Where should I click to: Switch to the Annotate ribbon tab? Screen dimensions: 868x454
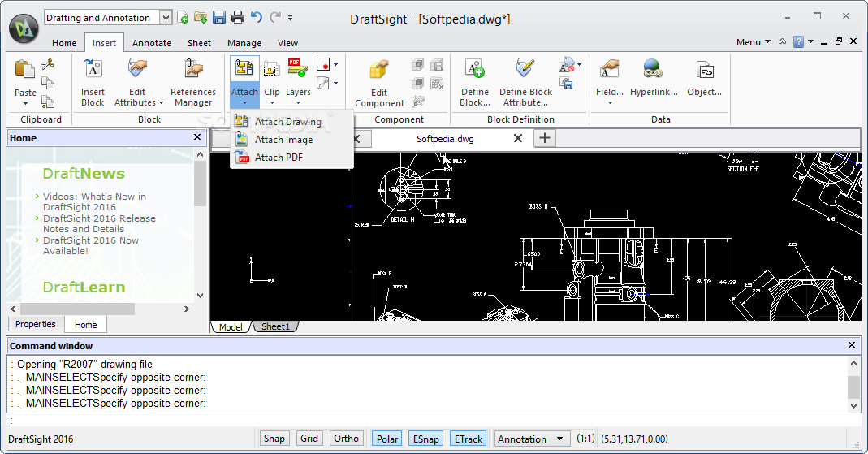152,43
